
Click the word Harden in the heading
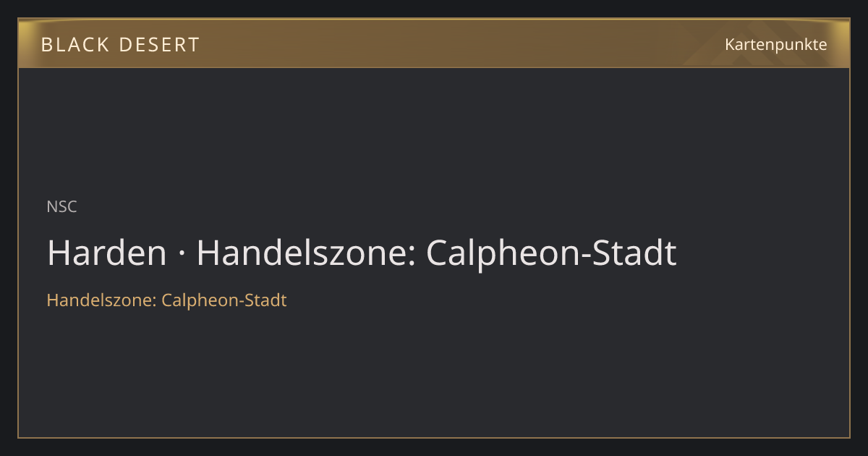(x=106, y=253)
